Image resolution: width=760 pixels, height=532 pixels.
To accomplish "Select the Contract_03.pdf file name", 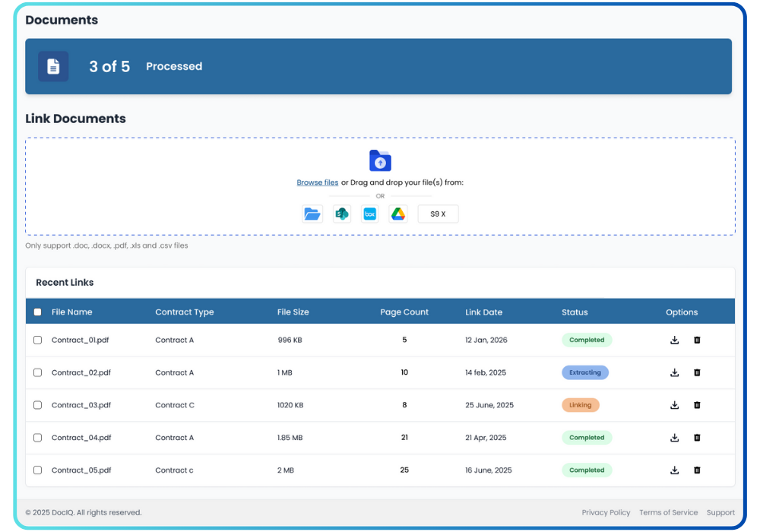I will (x=81, y=405).
